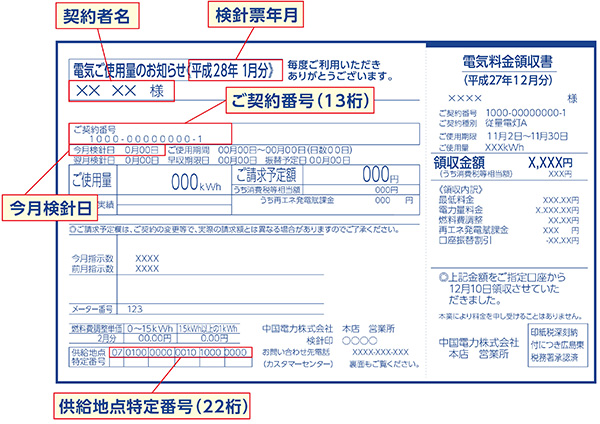This screenshot has width=600, height=424.
Task: Click the '15kWh以上の1kWh' column header
Action: point(208,328)
